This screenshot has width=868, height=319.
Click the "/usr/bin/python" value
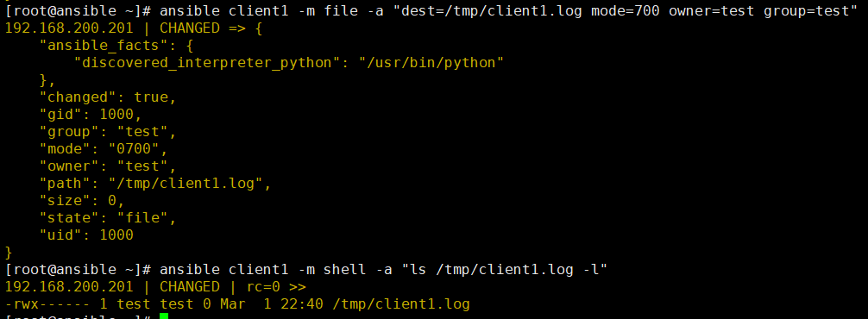pyautogui.click(x=431, y=62)
